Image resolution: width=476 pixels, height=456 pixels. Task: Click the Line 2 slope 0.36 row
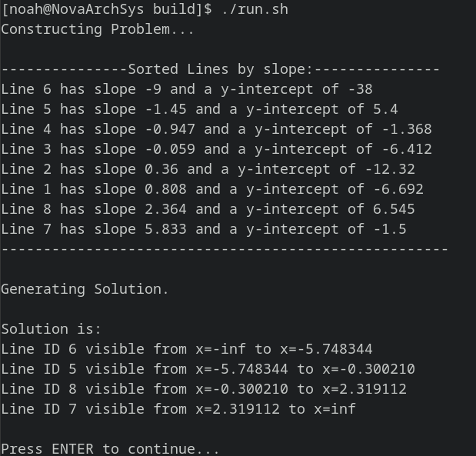point(208,169)
